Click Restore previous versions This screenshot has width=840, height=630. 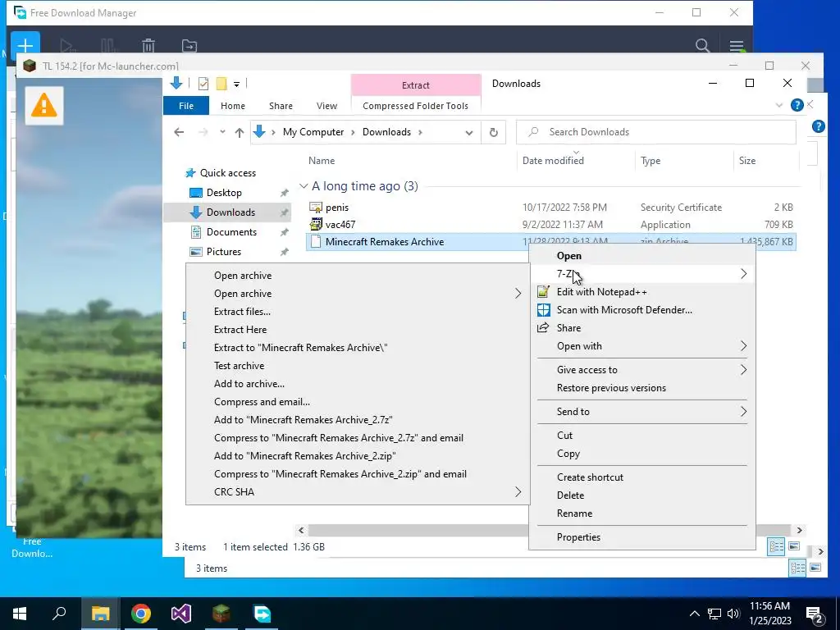(x=611, y=388)
